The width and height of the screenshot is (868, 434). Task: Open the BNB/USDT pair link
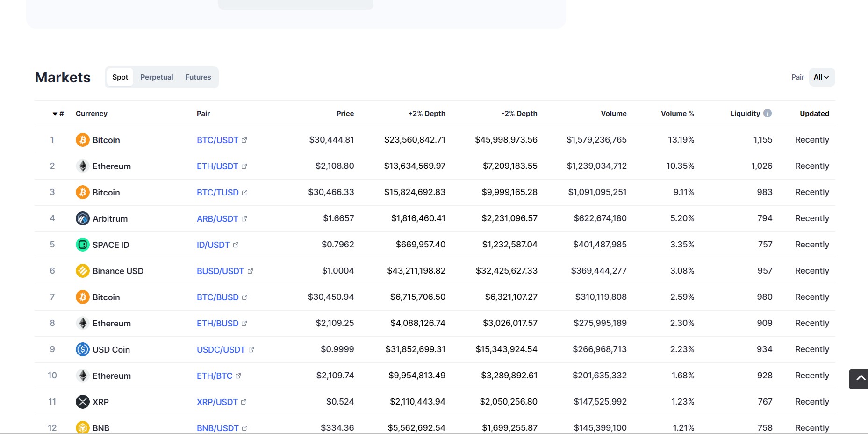coord(218,428)
